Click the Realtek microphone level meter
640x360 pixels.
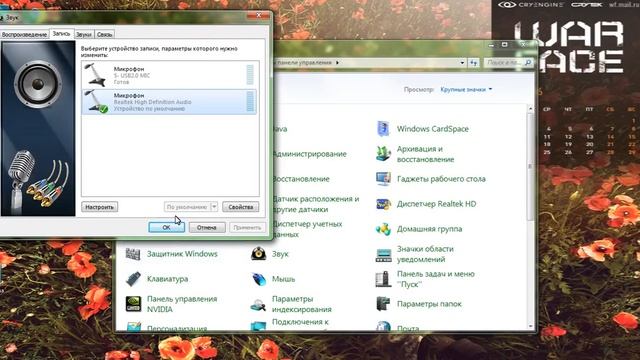tap(250, 101)
